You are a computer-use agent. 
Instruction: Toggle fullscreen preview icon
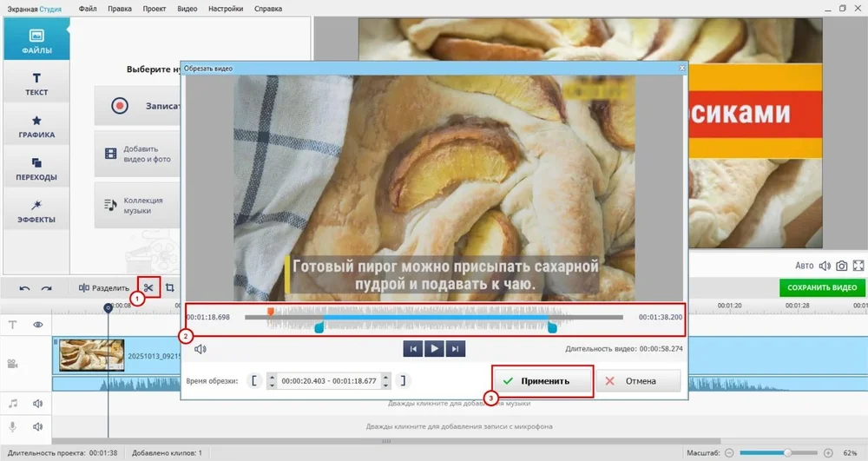(858, 266)
